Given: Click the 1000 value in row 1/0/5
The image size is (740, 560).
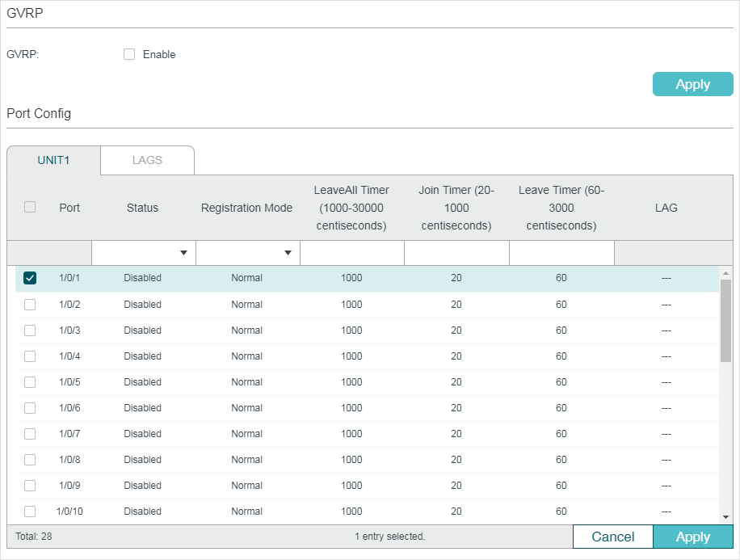Looking at the screenshot, I should [x=351, y=382].
